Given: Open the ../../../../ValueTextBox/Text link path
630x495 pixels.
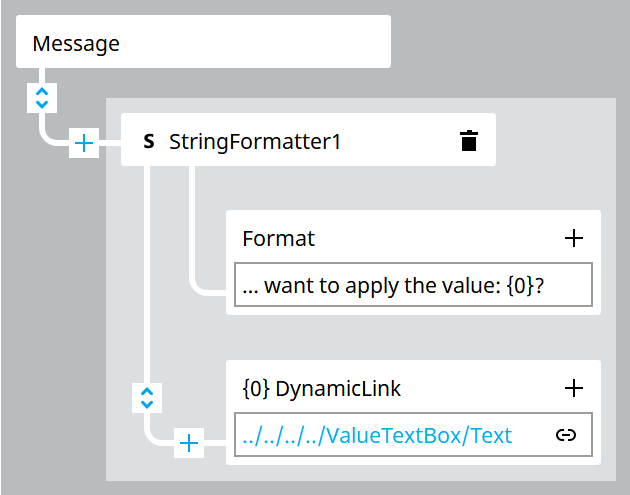Looking at the screenshot, I should coord(377,436).
